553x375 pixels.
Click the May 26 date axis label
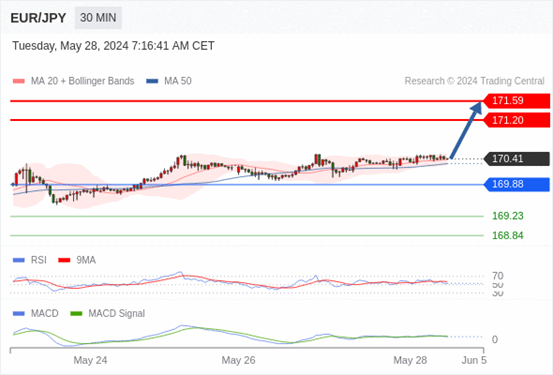238,361
